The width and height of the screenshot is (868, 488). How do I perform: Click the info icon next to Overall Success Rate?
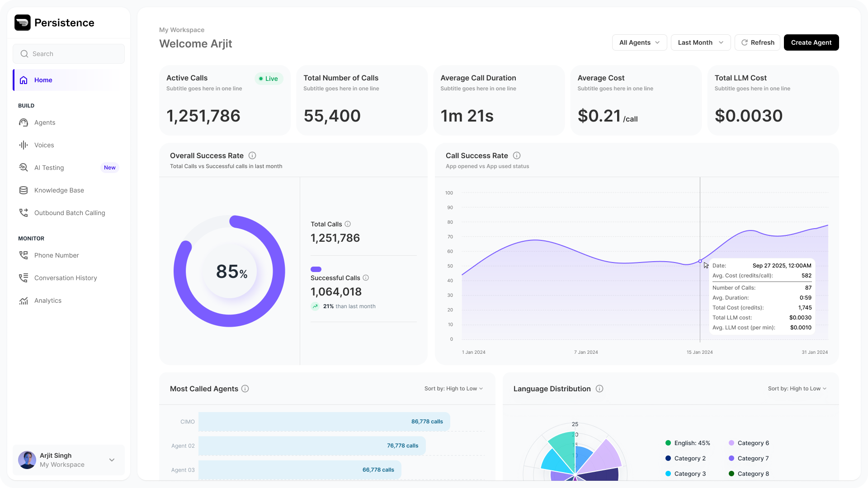tap(252, 155)
